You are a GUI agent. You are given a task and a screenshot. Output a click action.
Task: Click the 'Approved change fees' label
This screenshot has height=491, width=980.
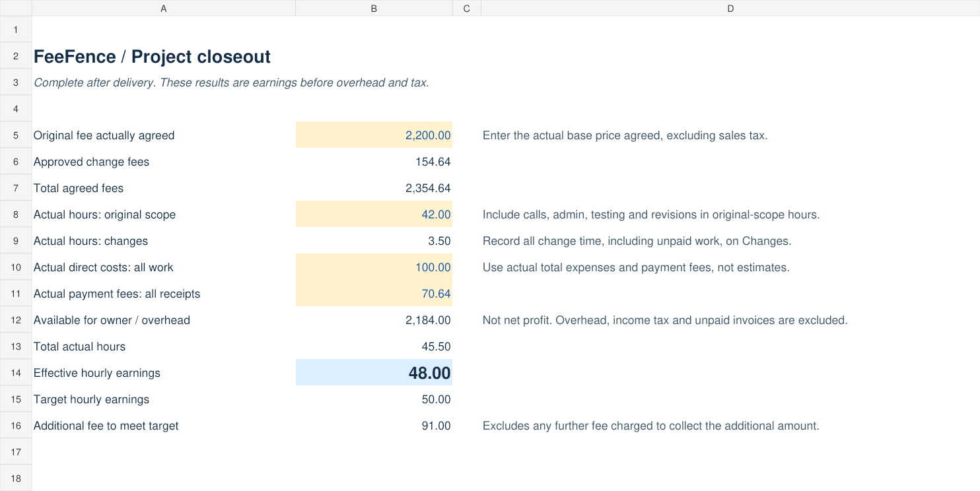tap(91, 162)
